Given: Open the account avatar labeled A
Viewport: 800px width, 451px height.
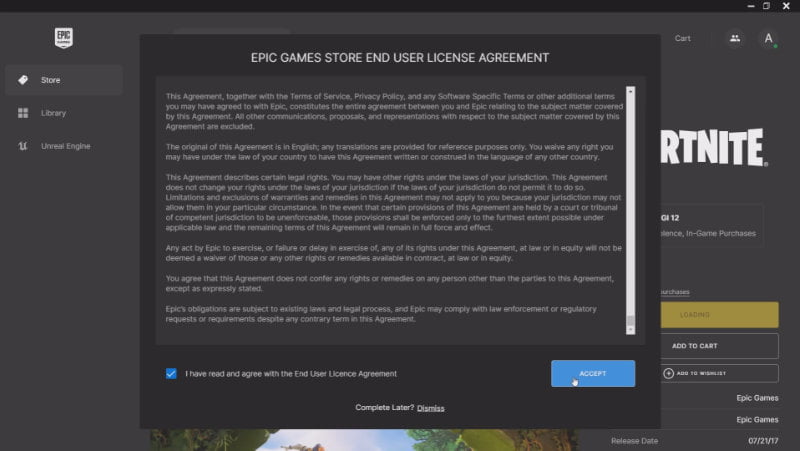Looking at the screenshot, I should point(768,38).
